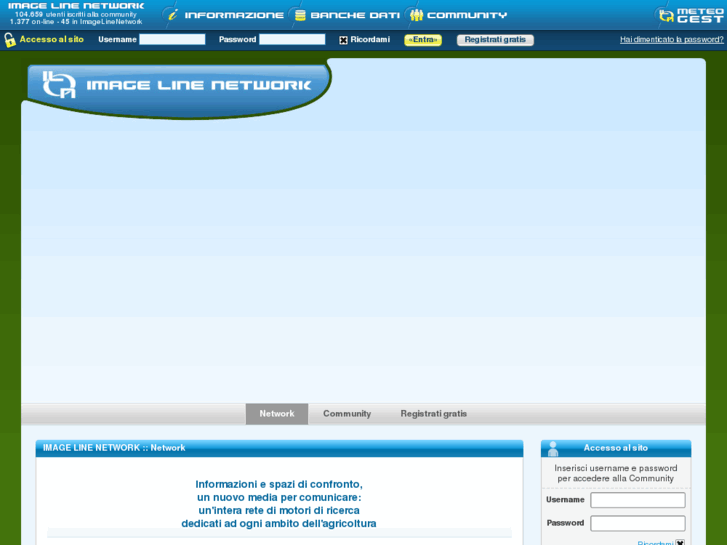Click the 'IMAGE LINE NETWORK :: Network' heading

(x=114, y=448)
